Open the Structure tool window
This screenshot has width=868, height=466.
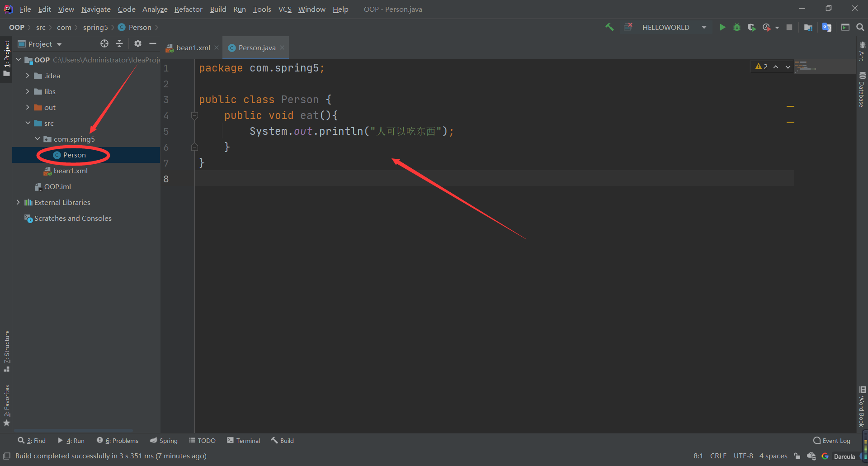coord(6,351)
